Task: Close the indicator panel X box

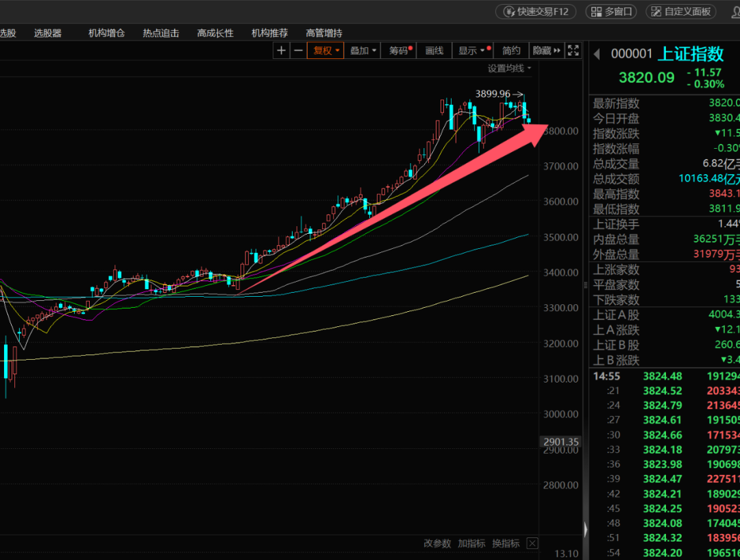Action: click(x=532, y=544)
